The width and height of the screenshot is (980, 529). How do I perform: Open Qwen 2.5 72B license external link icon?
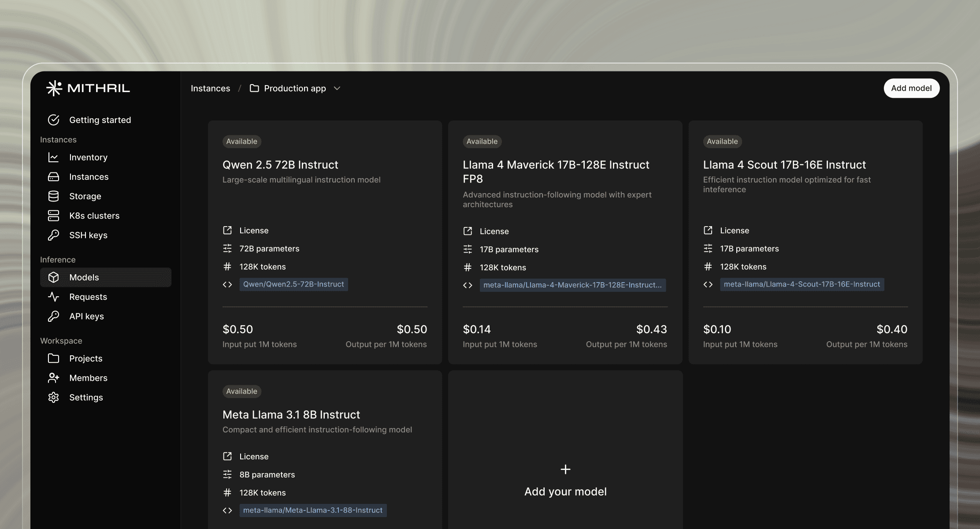click(227, 230)
